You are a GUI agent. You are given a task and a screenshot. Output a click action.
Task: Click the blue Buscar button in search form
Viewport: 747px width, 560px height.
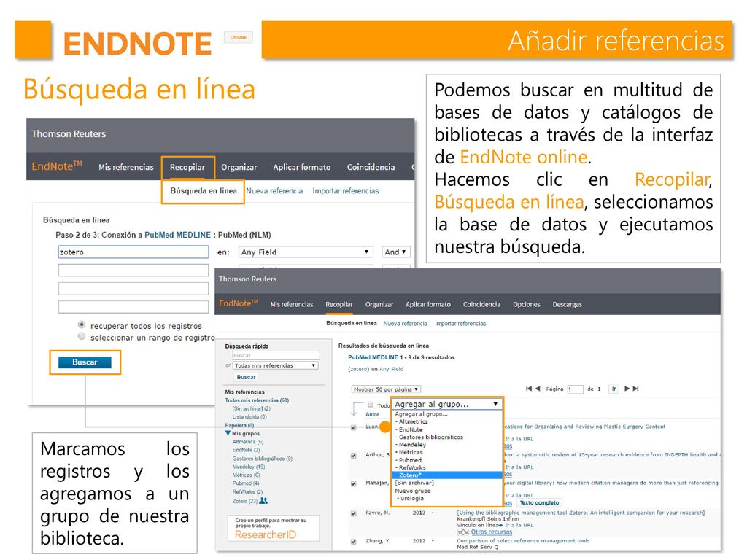tap(85, 362)
